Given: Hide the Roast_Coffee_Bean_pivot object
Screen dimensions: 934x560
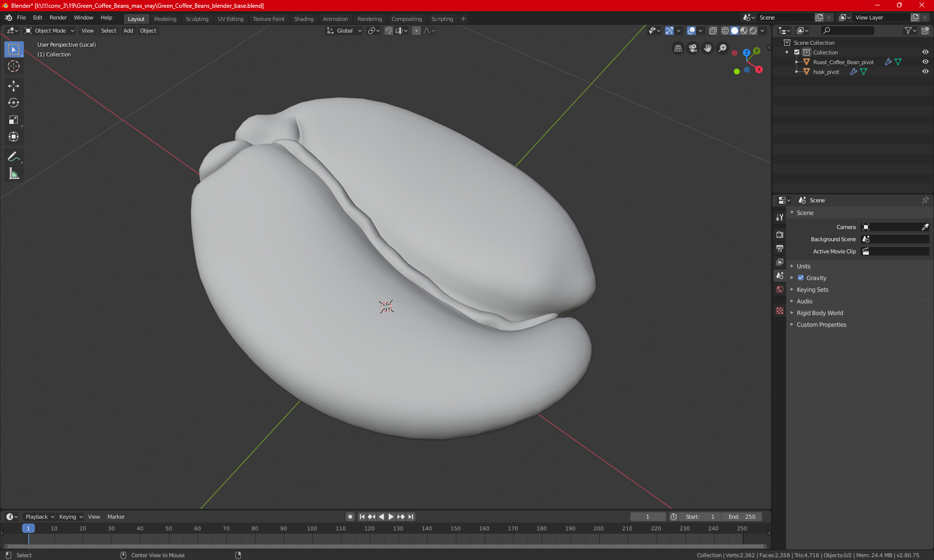Looking at the screenshot, I should click(925, 62).
